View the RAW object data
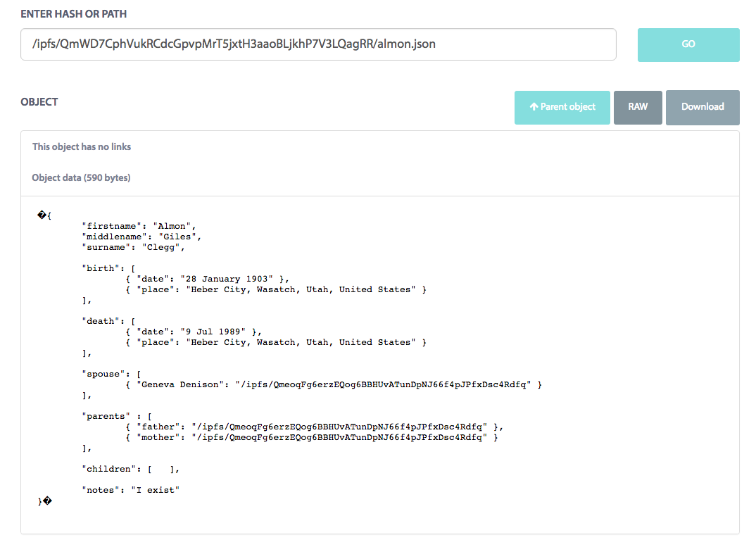 tap(638, 107)
